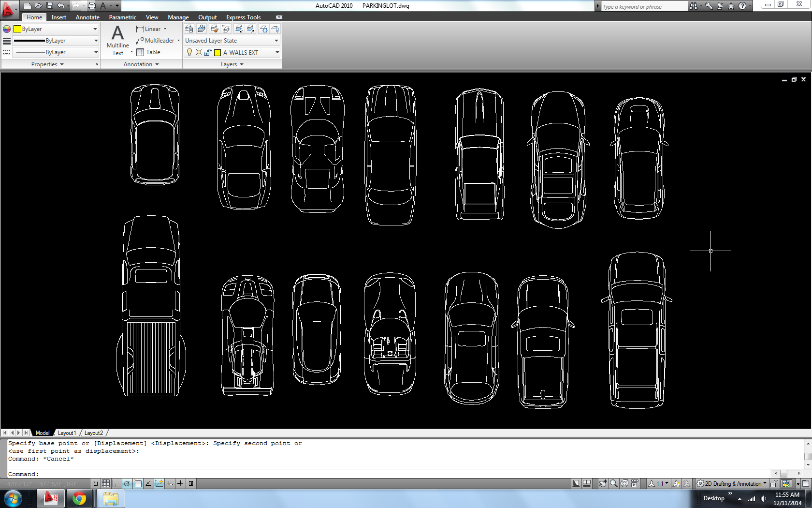The height and width of the screenshot is (508, 812).
Task: Expand the Properties panel
Action: click(x=47, y=64)
